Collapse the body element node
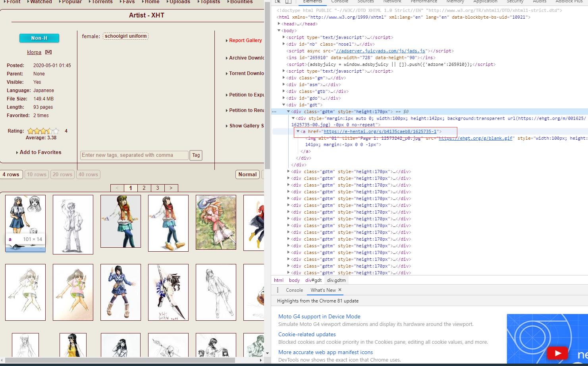The image size is (588, 366). pos(279,31)
